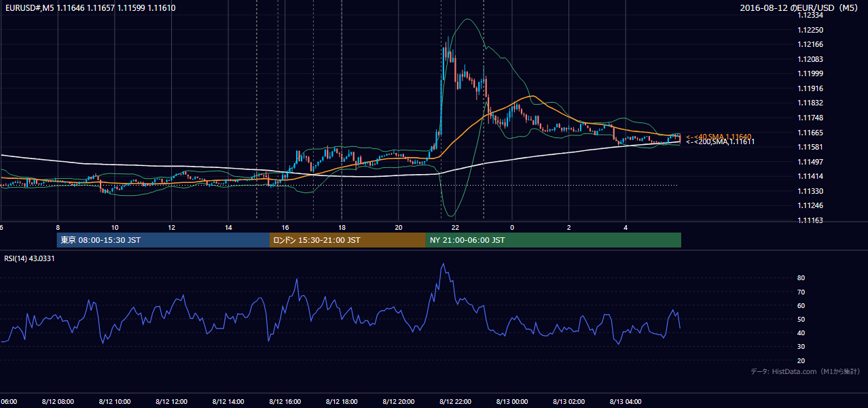This screenshot has height=408, width=868.
Task: Click the 8/12 10:00 time axis label
Action: [115, 401]
